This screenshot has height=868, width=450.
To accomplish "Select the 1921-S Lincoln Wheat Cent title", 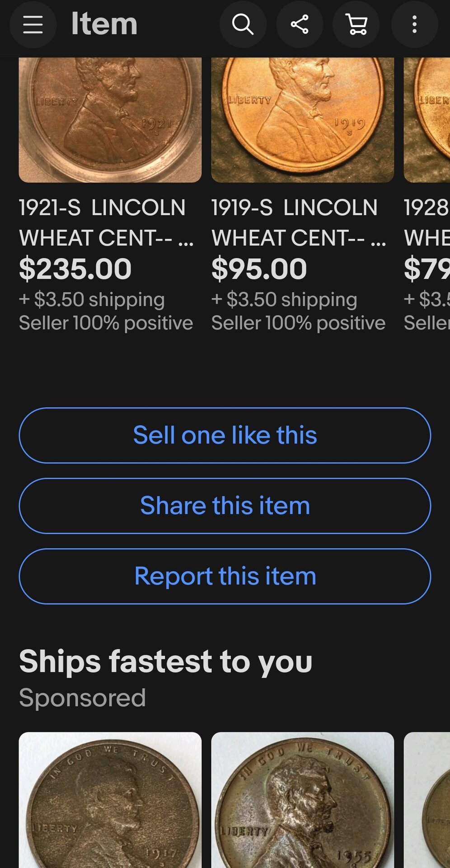I will (x=107, y=222).
